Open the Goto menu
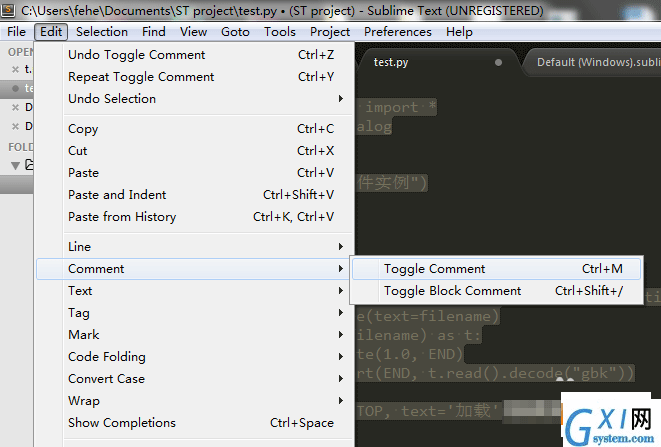The width and height of the screenshot is (661, 447). pos(235,32)
